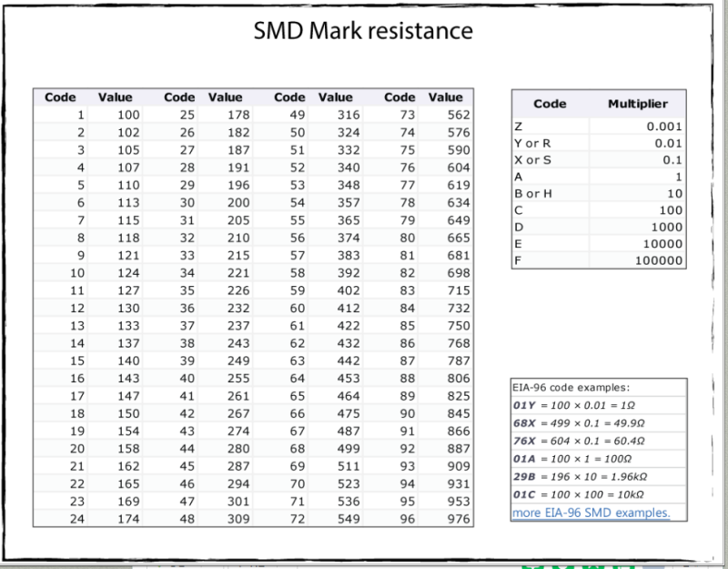This screenshot has height=569, width=728.
Task: Click the resistance value '174'
Action: pyautogui.click(x=128, y=519)
